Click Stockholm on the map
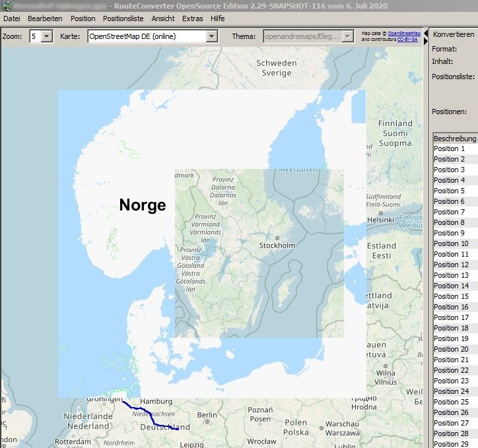 [x=277, y=245]
